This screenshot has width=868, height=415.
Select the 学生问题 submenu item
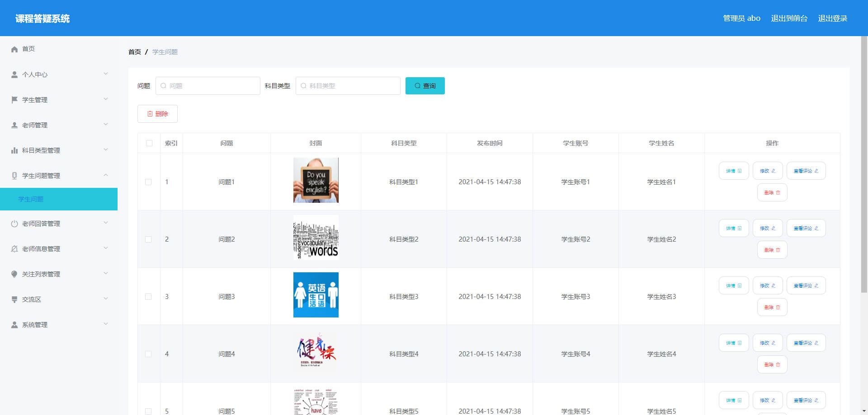point(59,199)
